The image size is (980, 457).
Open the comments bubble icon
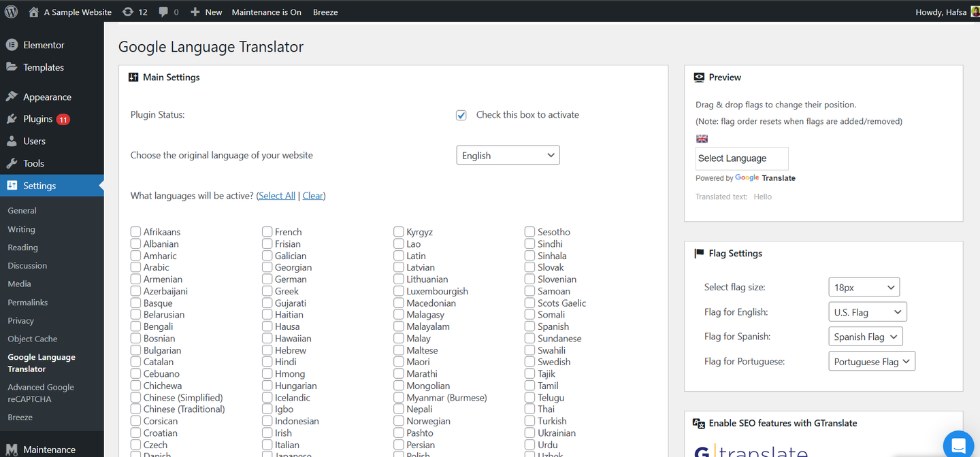click(163, 12)
